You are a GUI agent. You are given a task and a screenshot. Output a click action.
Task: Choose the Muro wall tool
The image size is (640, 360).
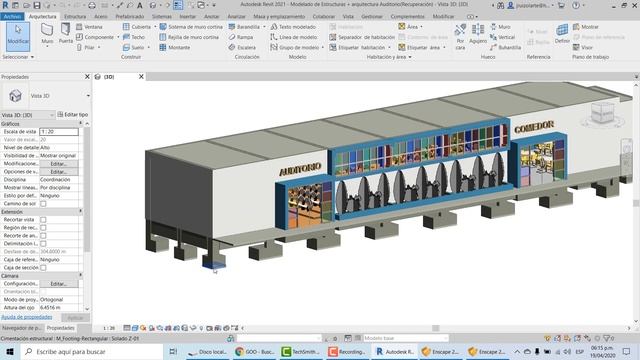pyautogui.click(x=47, y=34)
